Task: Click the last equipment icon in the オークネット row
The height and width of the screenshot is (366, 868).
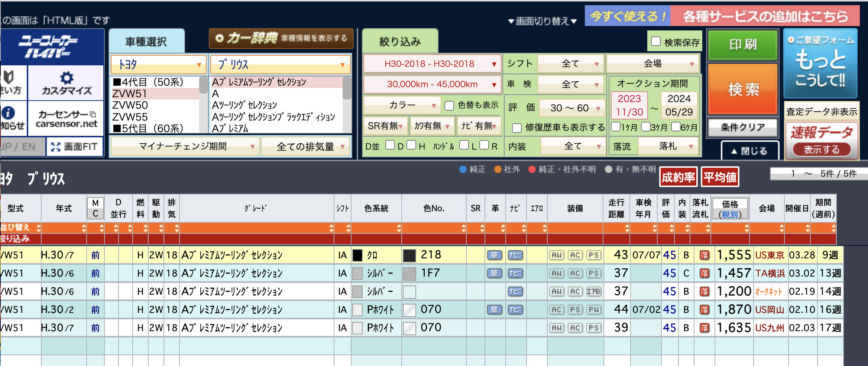Action: [594, 292]
